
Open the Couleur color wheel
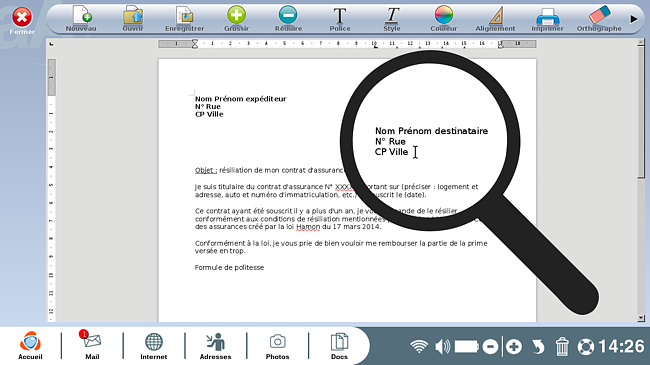point(444,19)
